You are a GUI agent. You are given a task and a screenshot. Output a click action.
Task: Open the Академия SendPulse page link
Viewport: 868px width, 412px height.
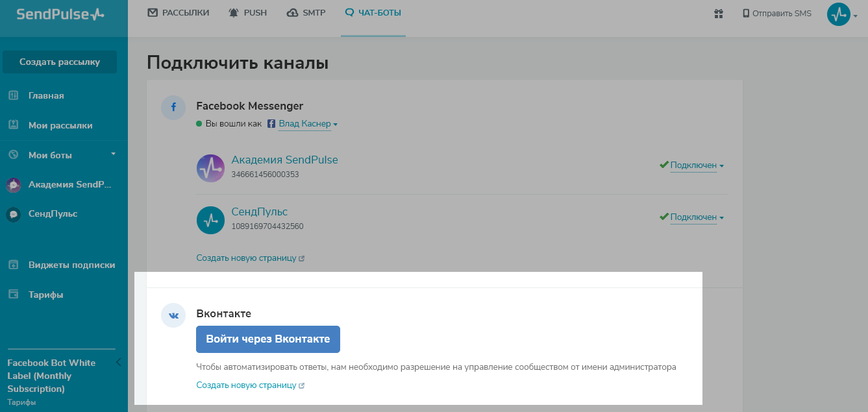point(284,160)
